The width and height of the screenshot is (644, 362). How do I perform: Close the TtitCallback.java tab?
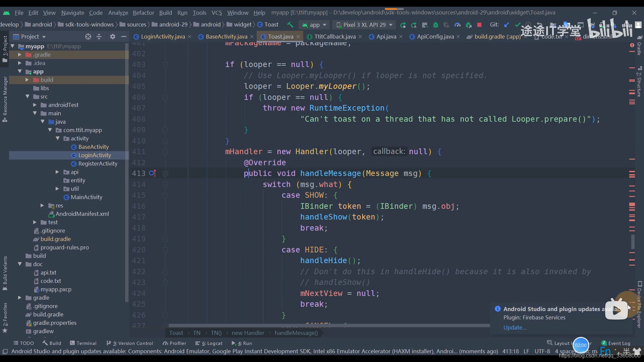click(x=360, y=37)
